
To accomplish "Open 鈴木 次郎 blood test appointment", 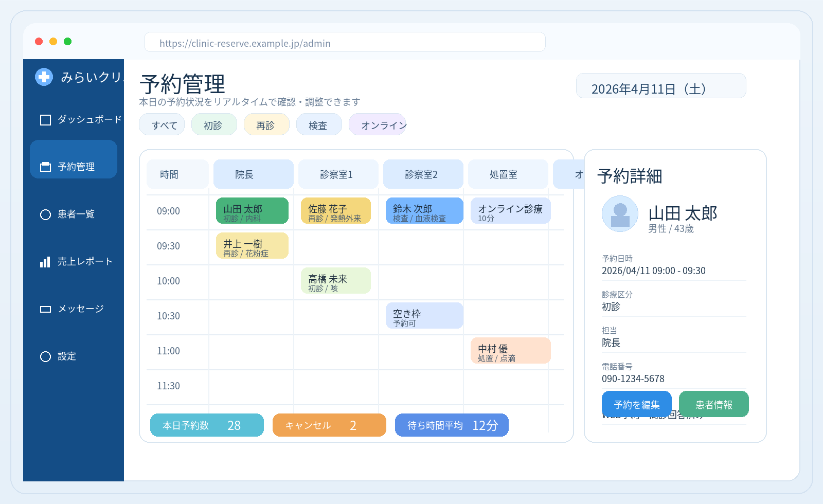I will 424,211.
